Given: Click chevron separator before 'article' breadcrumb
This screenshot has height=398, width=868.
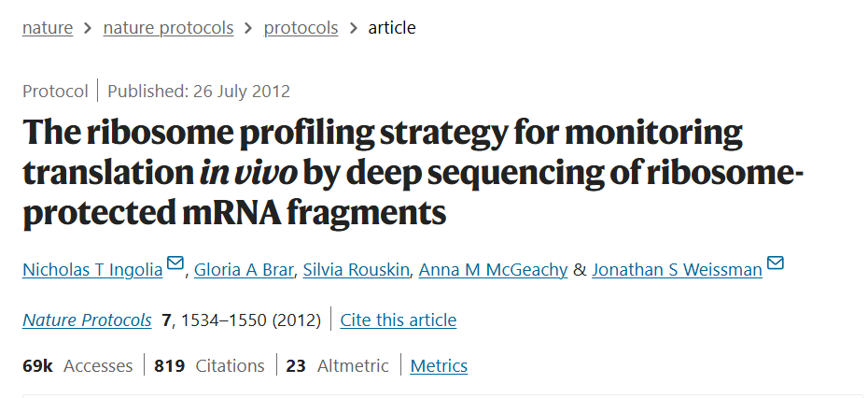Looking at the screenshot, I should (x=353, y=28).
